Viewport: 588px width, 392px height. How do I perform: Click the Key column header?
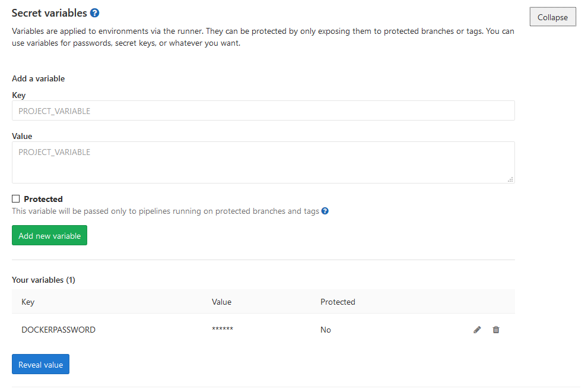[28, 302]
